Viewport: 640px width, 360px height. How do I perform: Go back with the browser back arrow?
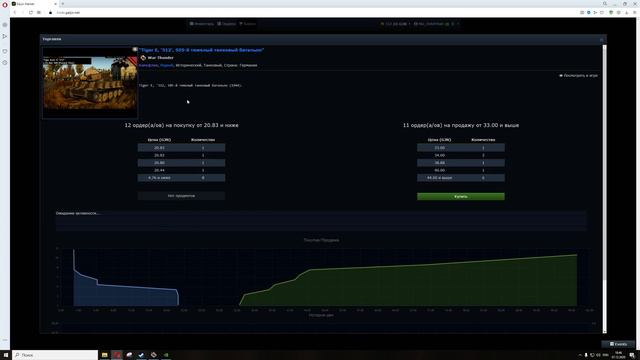point(15,13)
